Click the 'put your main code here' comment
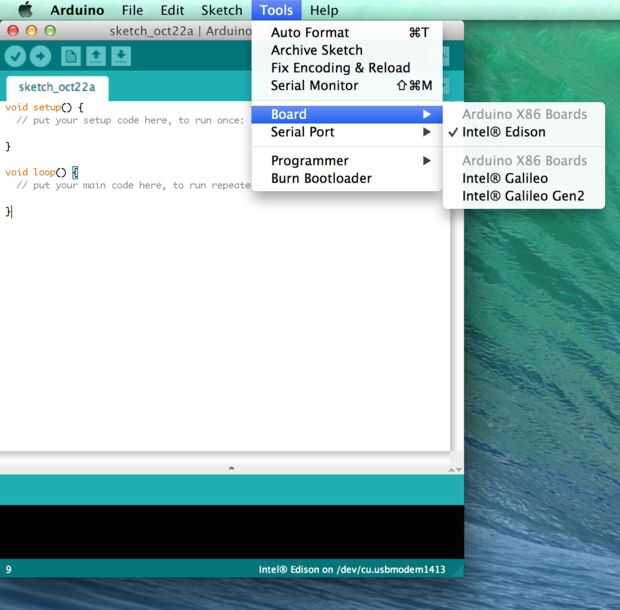The height and width of the screenshot is (610, 620). tap(134, 185)
